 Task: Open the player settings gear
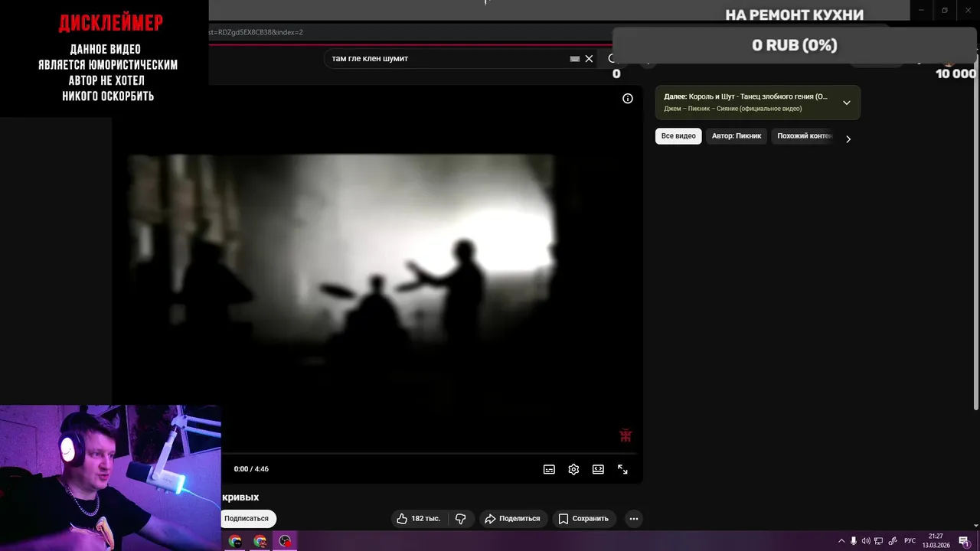click(573, 469)
